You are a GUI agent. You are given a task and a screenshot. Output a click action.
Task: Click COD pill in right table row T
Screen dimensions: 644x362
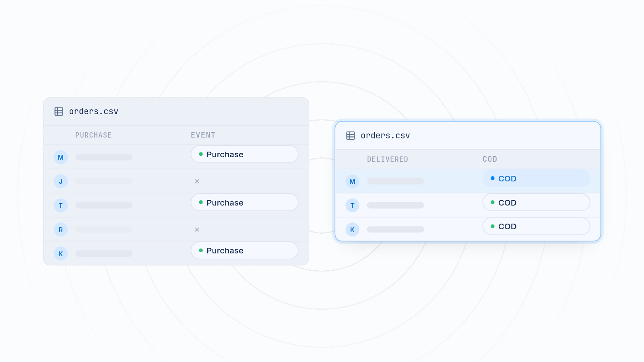pos(537,203)
